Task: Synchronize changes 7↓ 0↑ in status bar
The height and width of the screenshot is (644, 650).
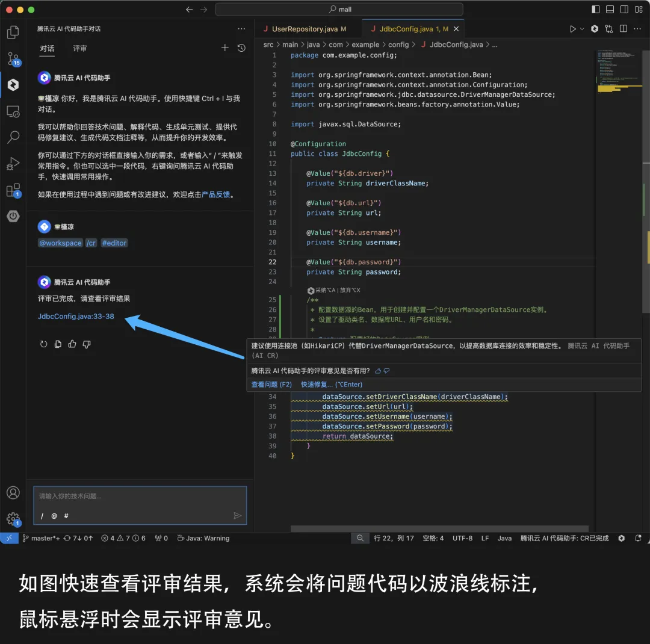Action: 78,538
